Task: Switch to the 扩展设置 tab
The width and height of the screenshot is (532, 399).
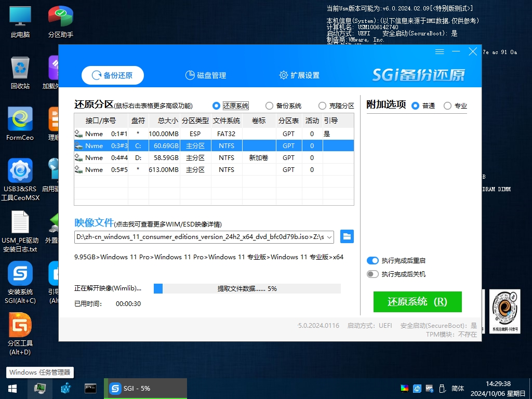Action: point(299,75)
